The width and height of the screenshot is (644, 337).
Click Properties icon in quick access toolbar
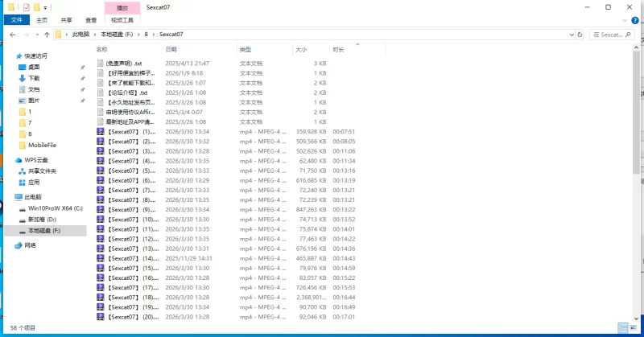[27, 6]
